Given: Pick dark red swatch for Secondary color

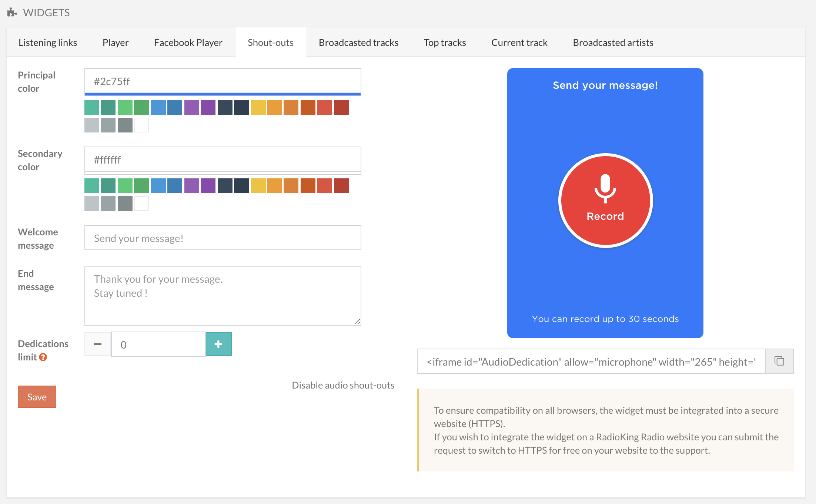Looking at the screenshot, I should 341,186.
